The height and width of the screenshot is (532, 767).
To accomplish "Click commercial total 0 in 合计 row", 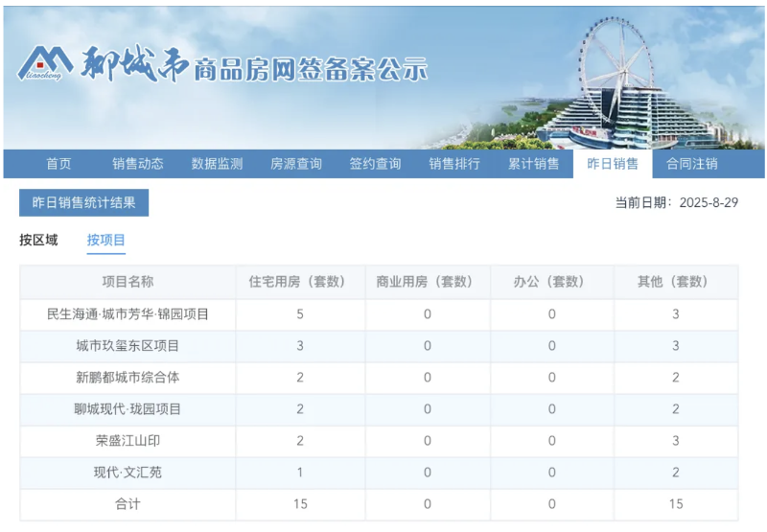I will tap(427, 504).
